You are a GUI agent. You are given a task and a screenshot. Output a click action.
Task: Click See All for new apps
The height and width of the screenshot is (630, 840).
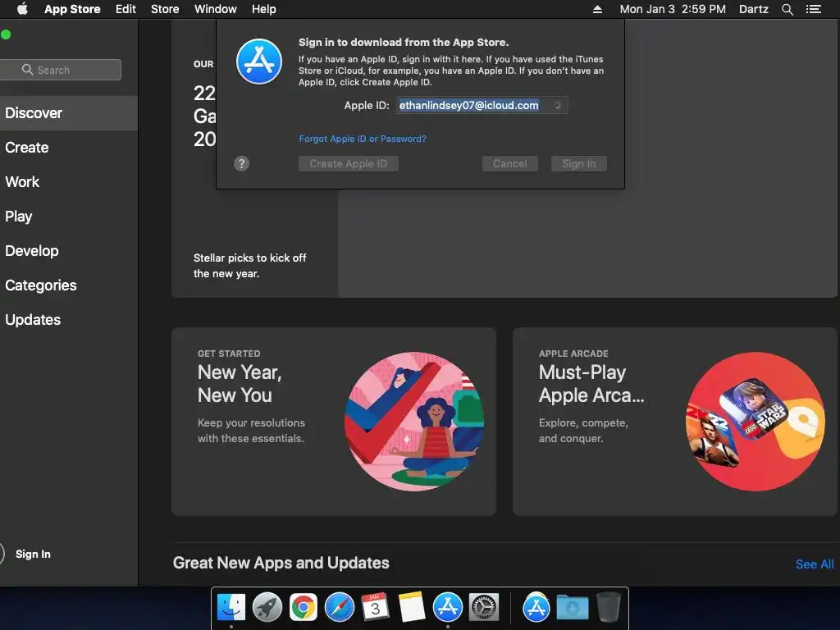point(815,564)
